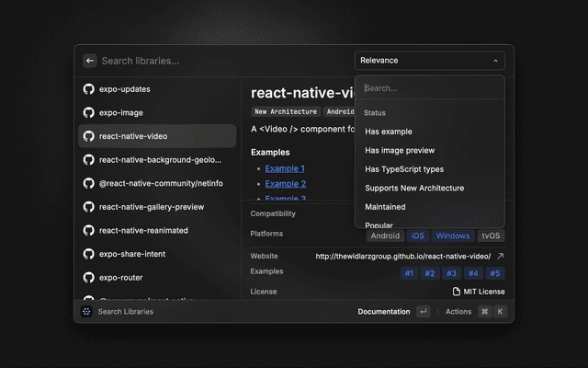Click the back arrow button
The image size is (588, 368).
[90, 61]
